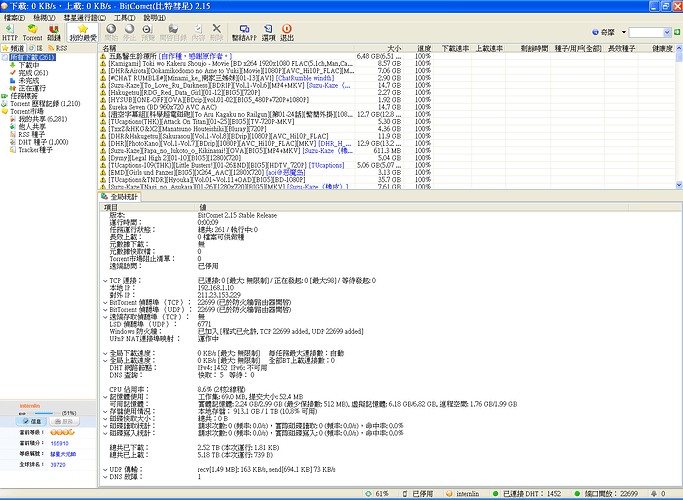Click the magnet link toolbar icon
683x500 pixels.
[54, 33]
